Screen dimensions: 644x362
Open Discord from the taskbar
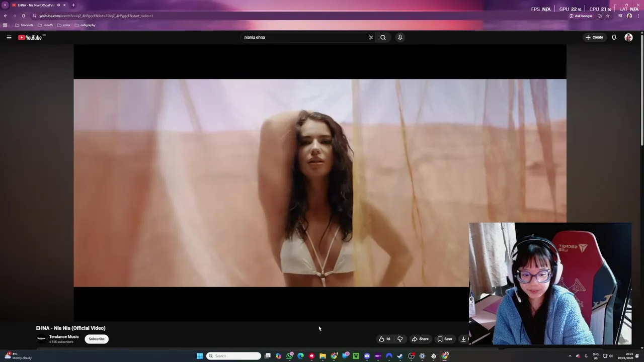pos(367,356)
